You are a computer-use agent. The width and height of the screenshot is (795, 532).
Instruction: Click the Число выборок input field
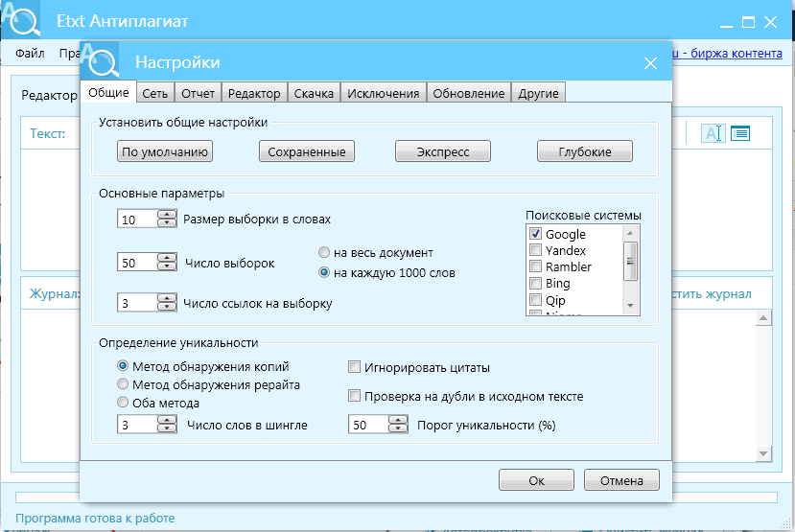137,262
